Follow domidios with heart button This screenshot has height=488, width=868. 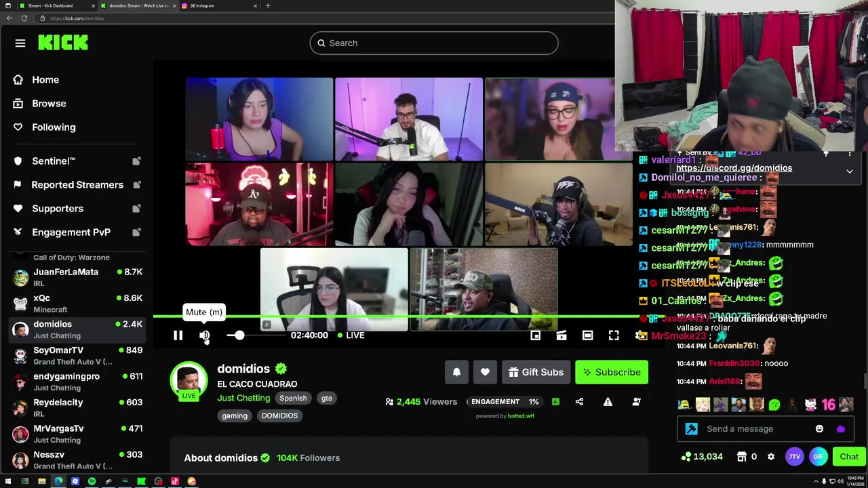[x=485, y=372]
